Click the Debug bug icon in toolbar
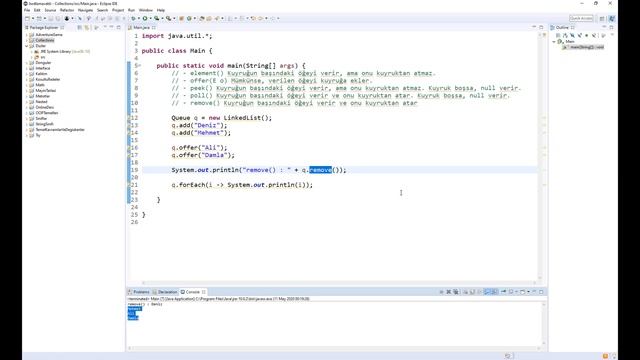The width and height of the screenshot is (640, 360). [x=133, y=18]
